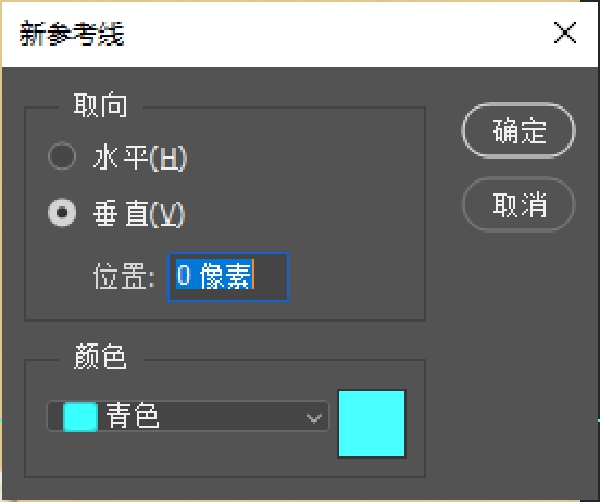Click the 青色 text in color combo box

pos(133,417)
